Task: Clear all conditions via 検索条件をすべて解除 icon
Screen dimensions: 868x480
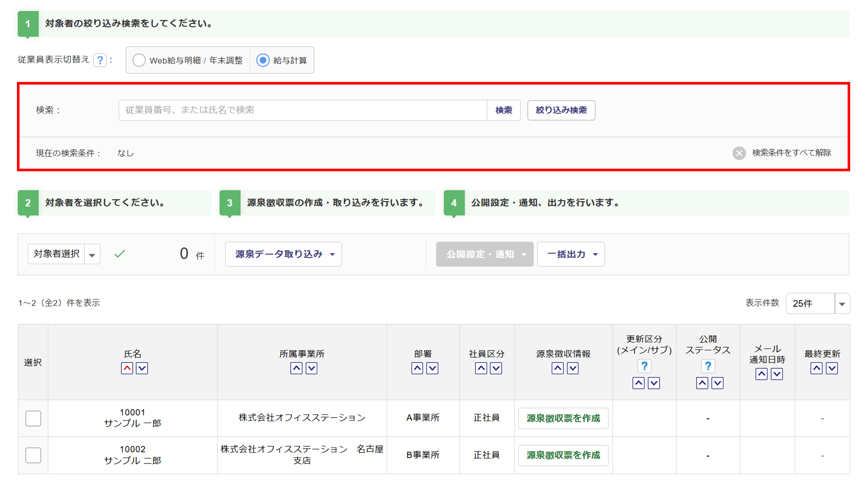Action: tap(739, 153)
